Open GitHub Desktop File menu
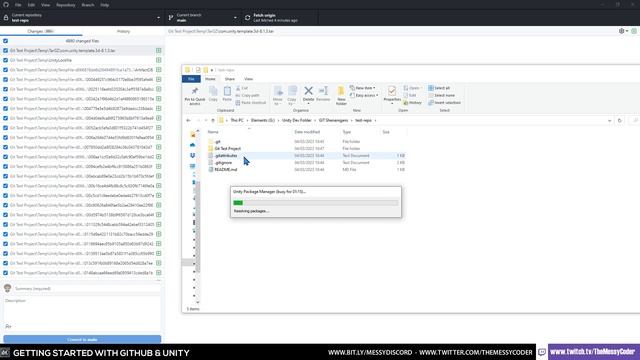The width and height of the screenshot is (640, 360). [x=18, y=5]
